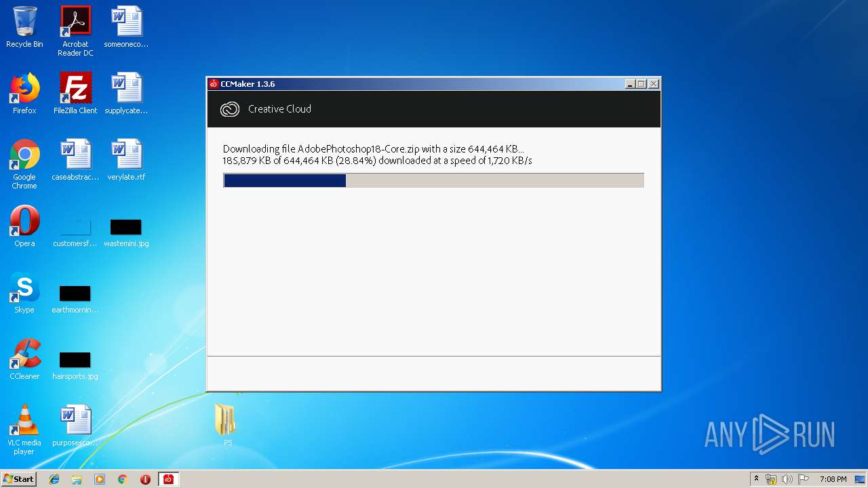Screen dimensions: 868x488
Task: Click the Show desktop button
Action: [861, 479]
